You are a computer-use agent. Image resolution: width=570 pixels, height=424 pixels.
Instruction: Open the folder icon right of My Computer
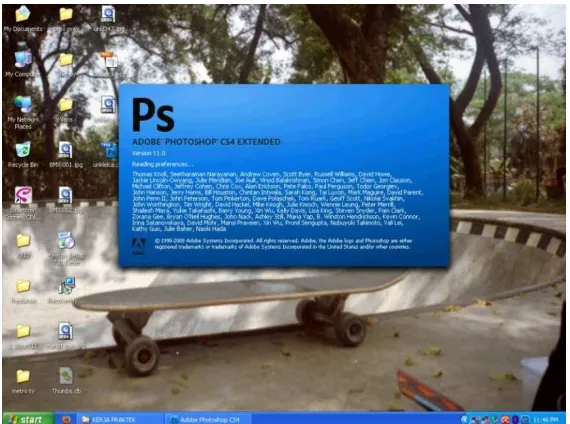66,64
